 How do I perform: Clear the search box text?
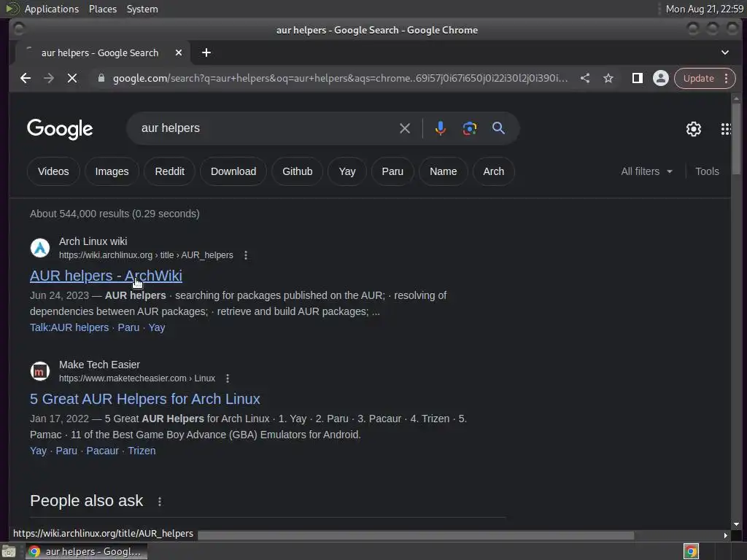[404, 128]
